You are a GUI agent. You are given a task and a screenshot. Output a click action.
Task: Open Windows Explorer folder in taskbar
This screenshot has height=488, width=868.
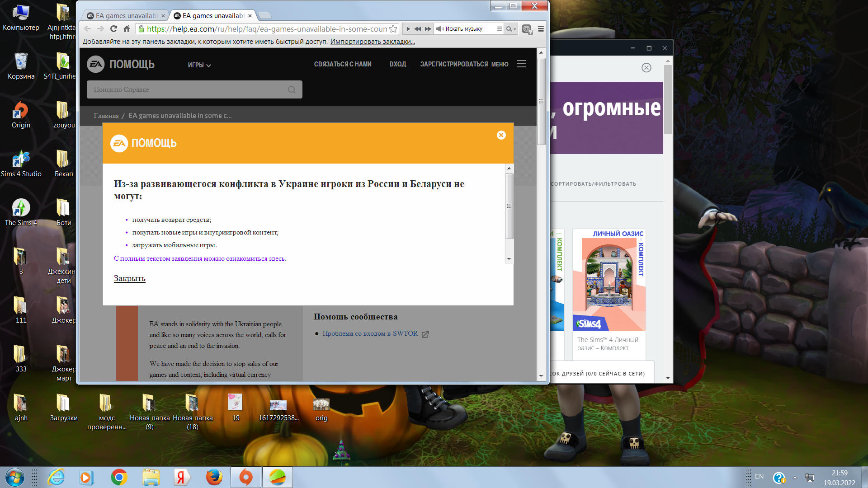pyautogui.click(x=151, y=477)
